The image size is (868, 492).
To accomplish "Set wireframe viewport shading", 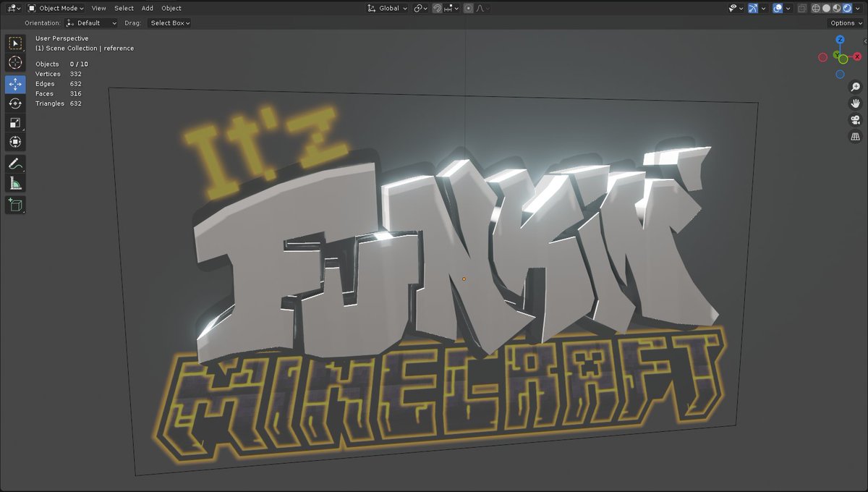I will tap(816, 8).
